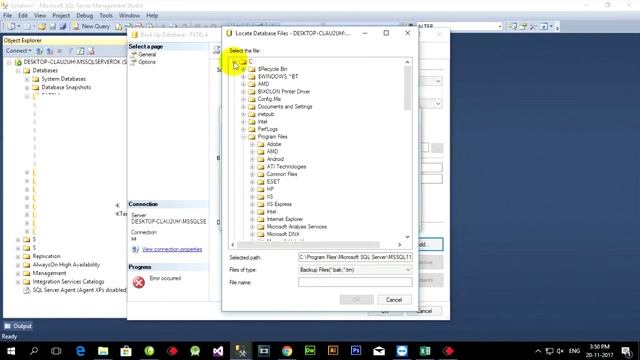The height and width of the screenshot is (360, 640).
Task: Open the Connect dropdown in Object Explorer
Action: (x=18, y=51)
